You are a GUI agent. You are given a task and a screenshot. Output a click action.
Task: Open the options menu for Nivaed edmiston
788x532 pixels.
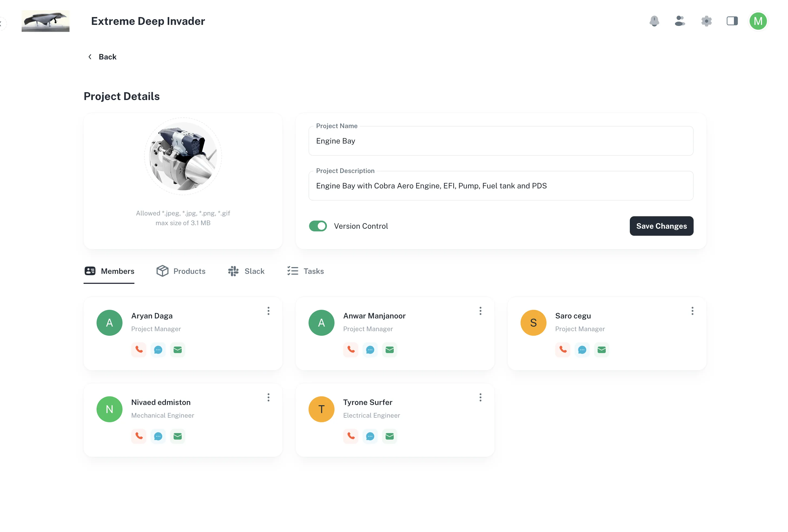point(268,397)
